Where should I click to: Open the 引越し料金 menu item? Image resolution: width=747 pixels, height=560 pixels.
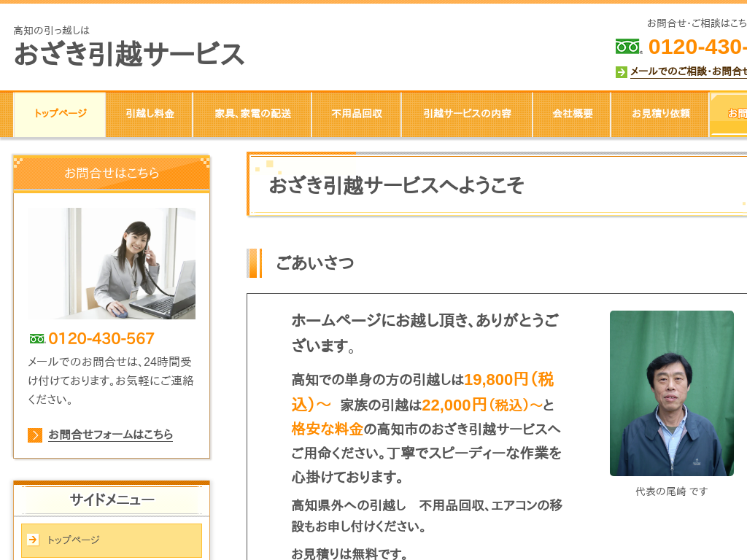pos(150,114)
